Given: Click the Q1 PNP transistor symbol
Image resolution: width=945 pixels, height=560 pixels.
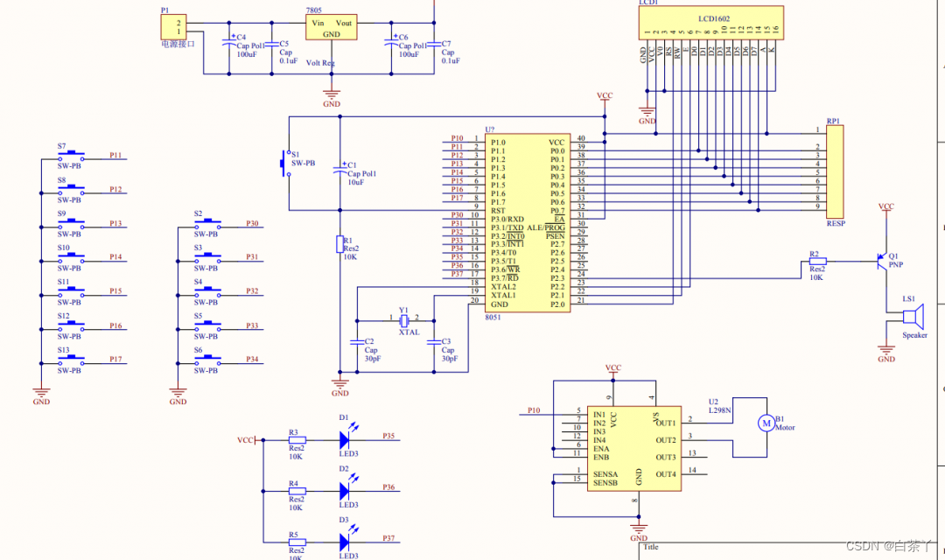Looking at the screenshot, I should [884, 261].
